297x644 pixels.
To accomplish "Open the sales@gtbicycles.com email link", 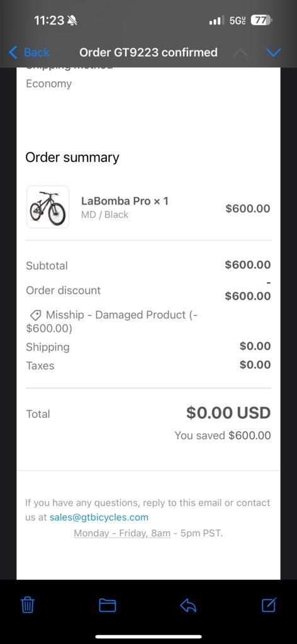I will tap(99, 517).
